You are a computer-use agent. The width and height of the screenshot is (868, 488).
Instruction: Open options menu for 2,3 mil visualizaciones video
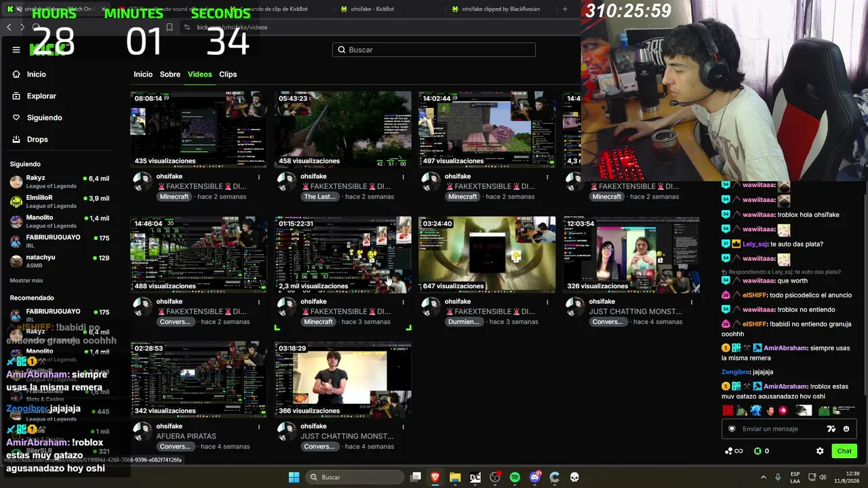[403, 302]
